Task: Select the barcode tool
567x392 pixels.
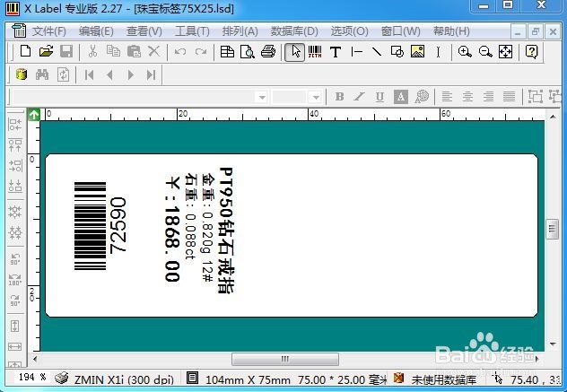Action: 315,52
